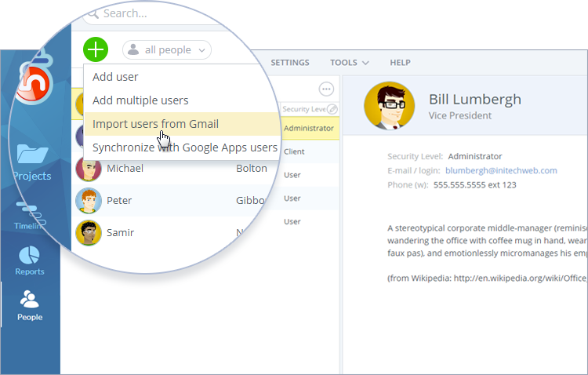The height and width of the screenshot is (375, 588).
Task: Open the Timeline section in sidebar
Action: click(x=29, y=216)
